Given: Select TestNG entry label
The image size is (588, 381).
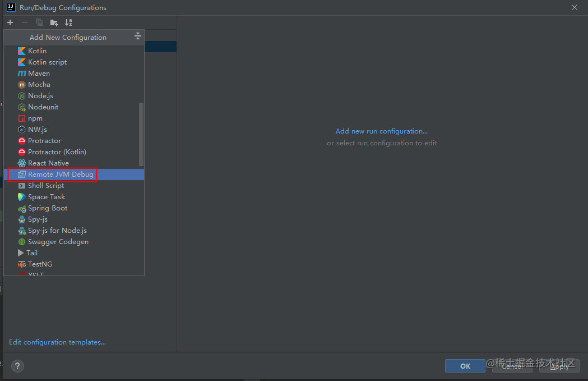Looking at the screenshot, I should [x=40, y=264].
